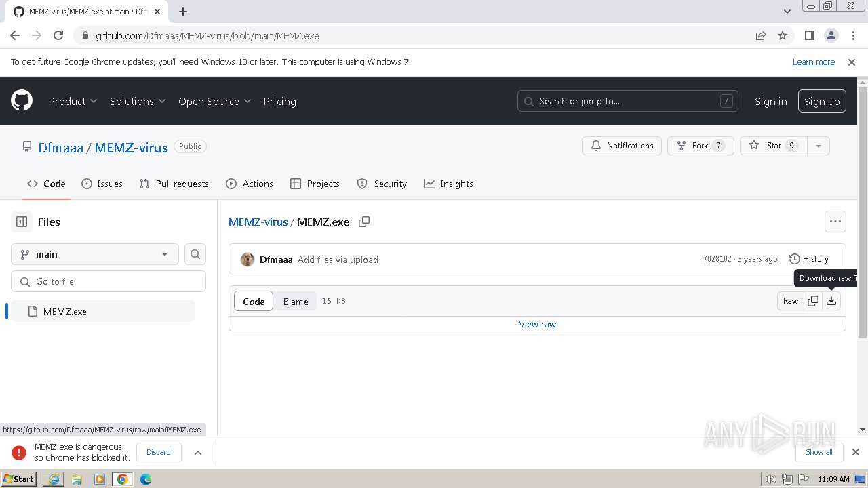Open Chrome side panel icon
The height and width of the screenshot is (488, 868).
point(809,35)
